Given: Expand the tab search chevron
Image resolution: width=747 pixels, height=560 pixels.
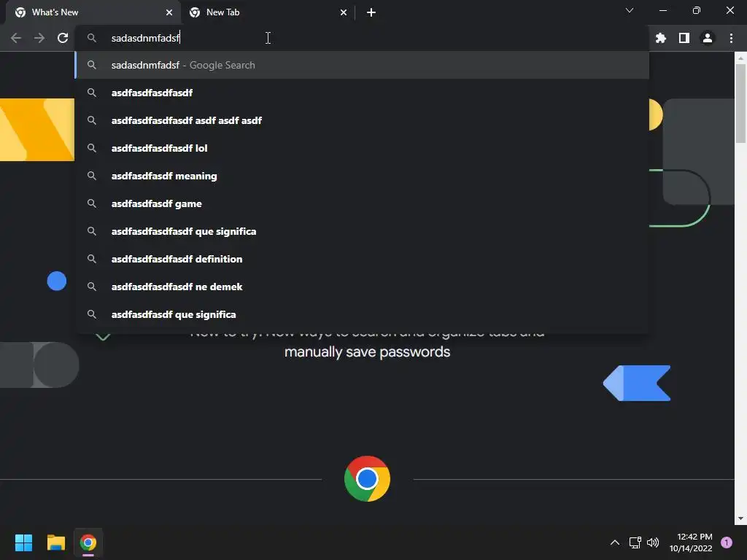Looking at the screenshot, I should coord(630,10).
